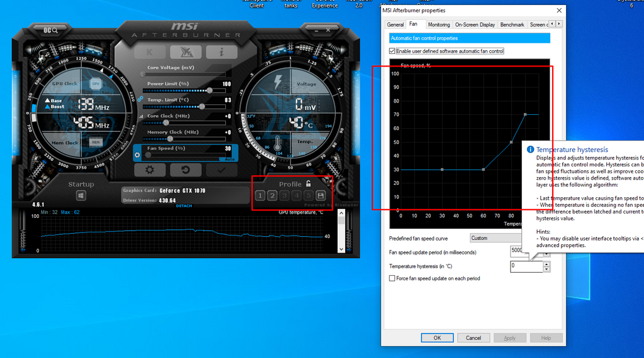Viewport: 644px width, 358px height.
Task: Open the Benchmark tab
Action: [x=512, y=24]
